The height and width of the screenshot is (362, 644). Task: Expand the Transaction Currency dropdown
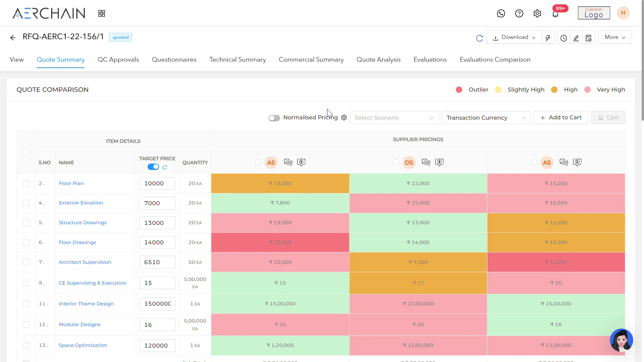pyautogui.click(x=486, y=118)
